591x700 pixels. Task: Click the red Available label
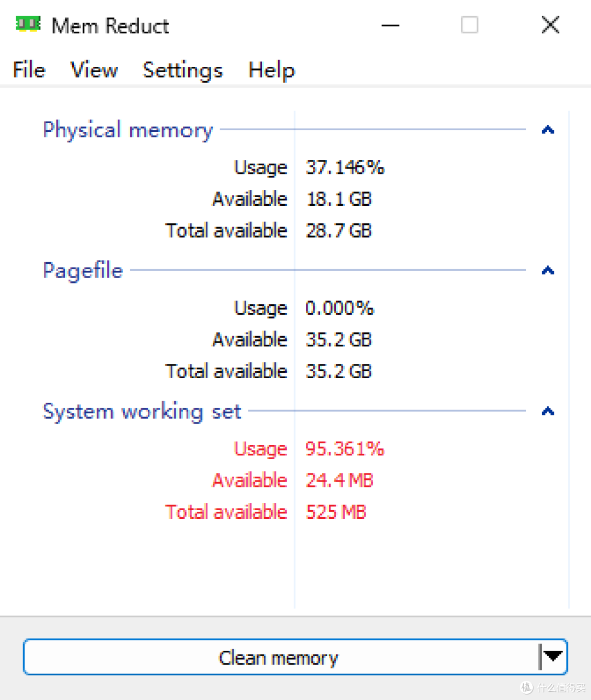pos(250,480)
